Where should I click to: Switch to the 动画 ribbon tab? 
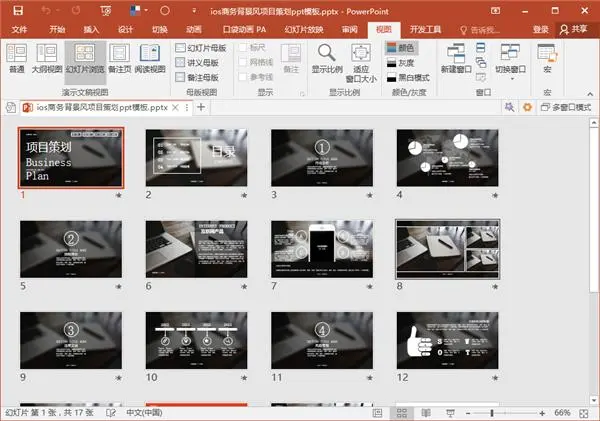(194, 29)
